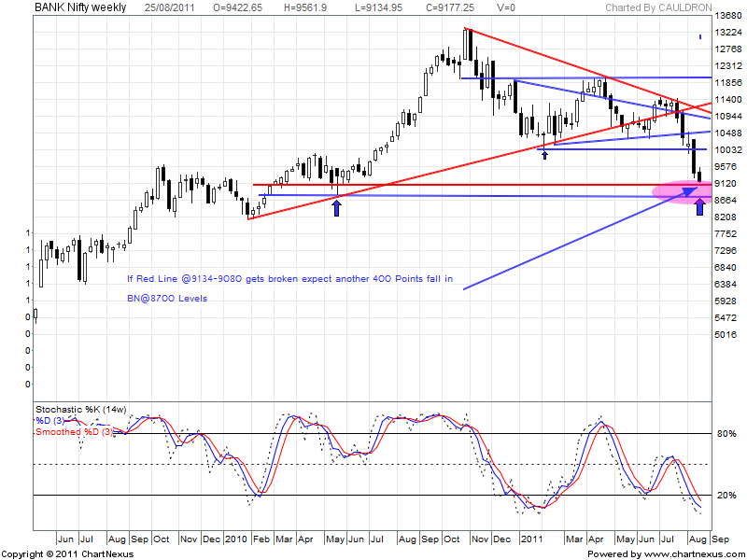Click the blue annotation about Red Line break

[x=290, y=279]
